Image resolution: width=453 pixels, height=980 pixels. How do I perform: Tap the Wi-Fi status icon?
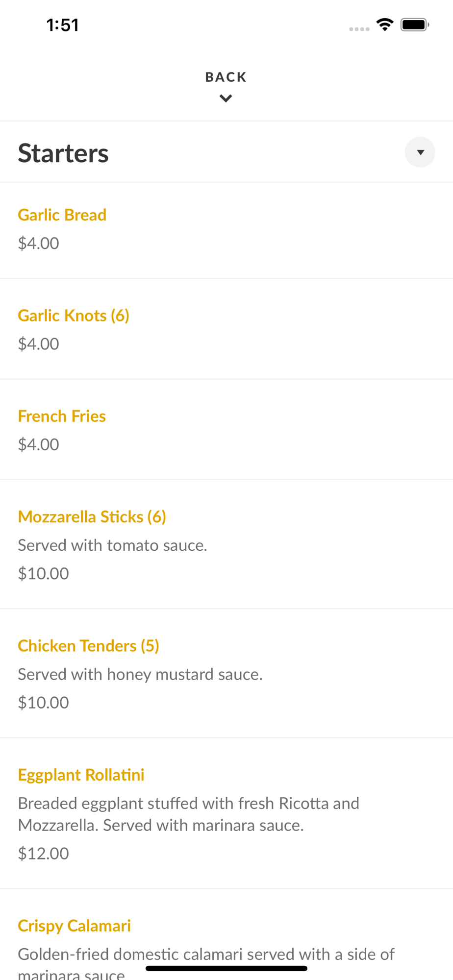click(385, 24)
